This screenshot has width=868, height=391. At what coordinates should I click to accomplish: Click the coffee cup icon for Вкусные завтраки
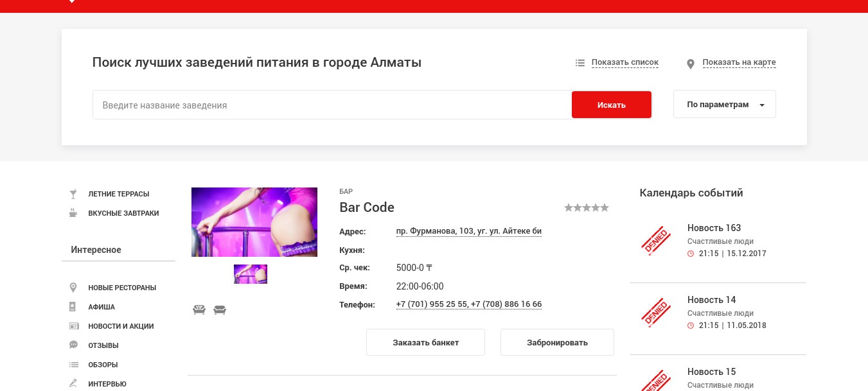coord(73,213)
